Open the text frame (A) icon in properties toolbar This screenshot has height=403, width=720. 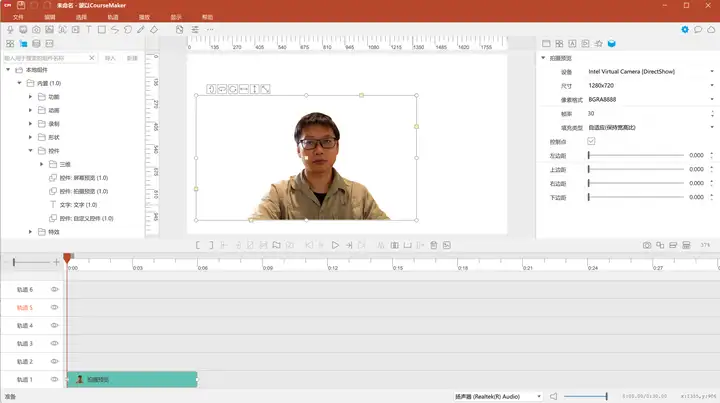coord(572,44)
